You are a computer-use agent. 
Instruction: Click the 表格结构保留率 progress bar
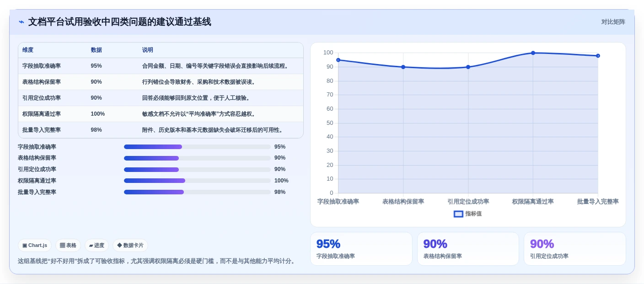197,158
